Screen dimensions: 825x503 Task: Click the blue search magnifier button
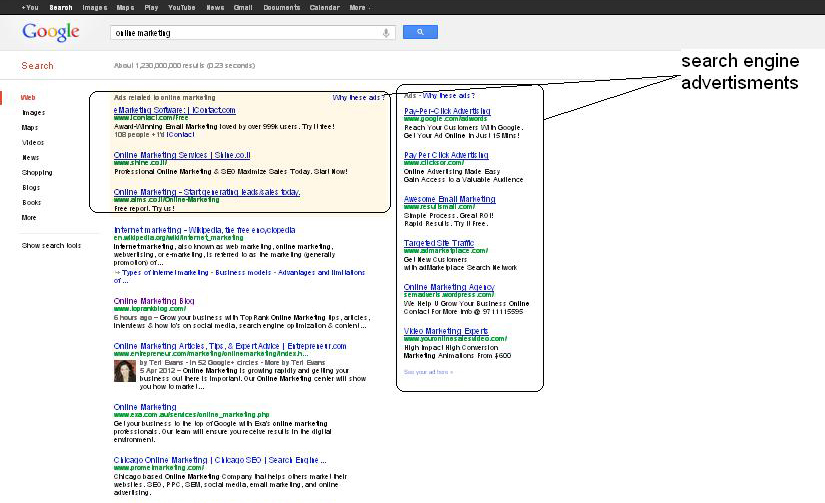(x=420, y=33)
